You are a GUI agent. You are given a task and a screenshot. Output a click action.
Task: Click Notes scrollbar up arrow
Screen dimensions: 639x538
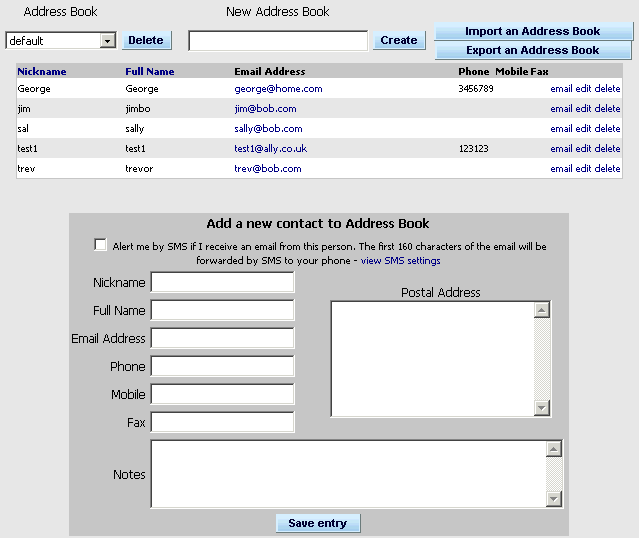(x=554, y=449)
